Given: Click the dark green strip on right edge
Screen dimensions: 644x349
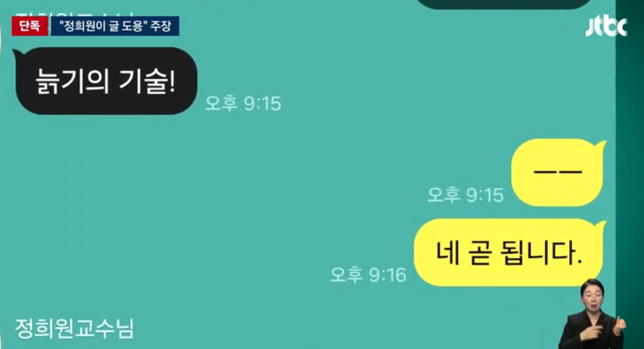Looking at the screenshot, I should click(x=630, y=174).
